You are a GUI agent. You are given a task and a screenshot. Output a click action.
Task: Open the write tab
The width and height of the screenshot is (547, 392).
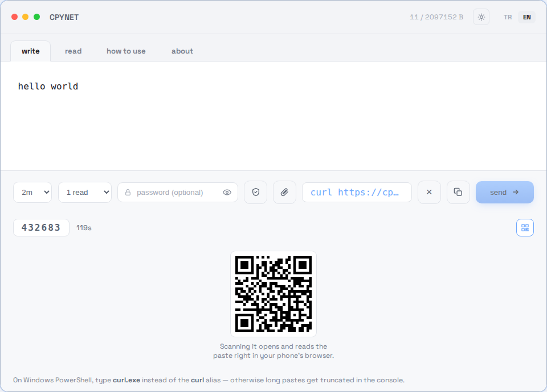31,51
